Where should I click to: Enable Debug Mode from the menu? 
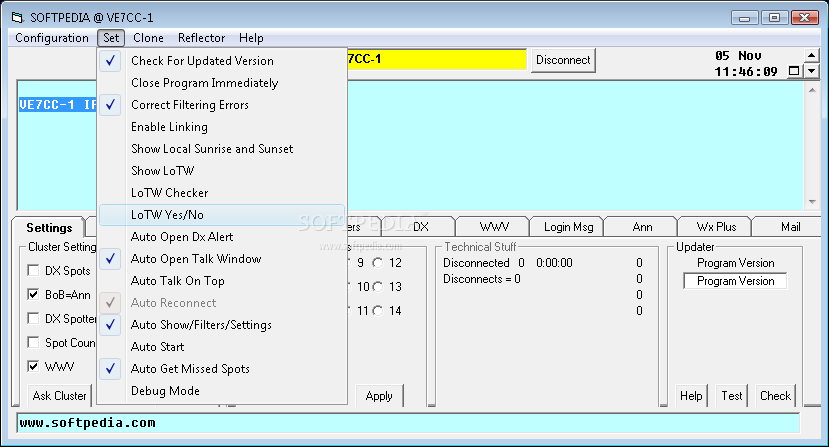coord(222,391)
